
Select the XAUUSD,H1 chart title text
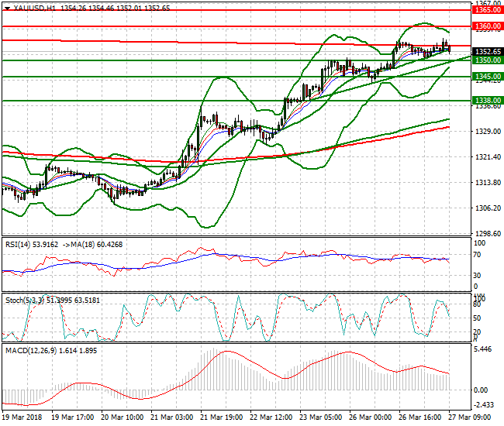click(x=35, y=8)
